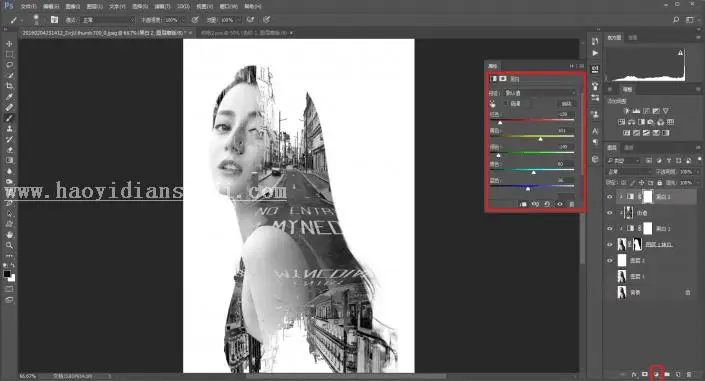This screenshot has height=381, width=705.
Task: Open the layer blend mode dropdown
Action: 629,172
